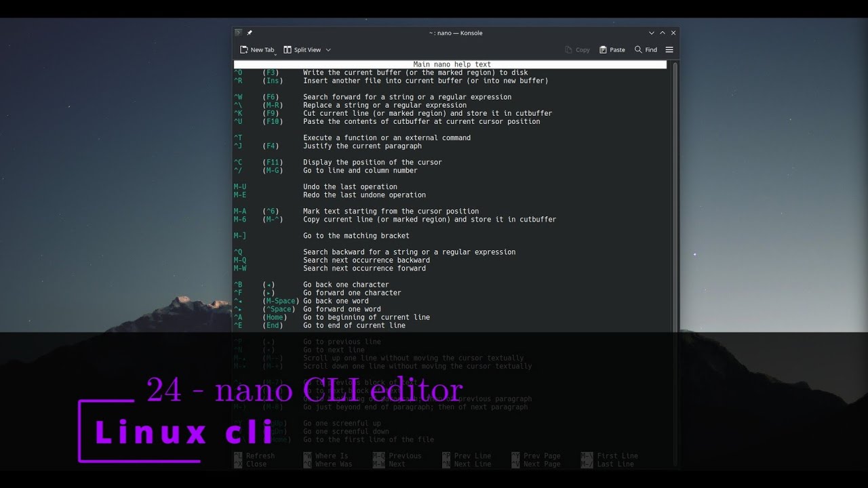Viewport: 868px width, 488px height.
Task: Close the Konsole window
Action: click(x=673, y=33)
